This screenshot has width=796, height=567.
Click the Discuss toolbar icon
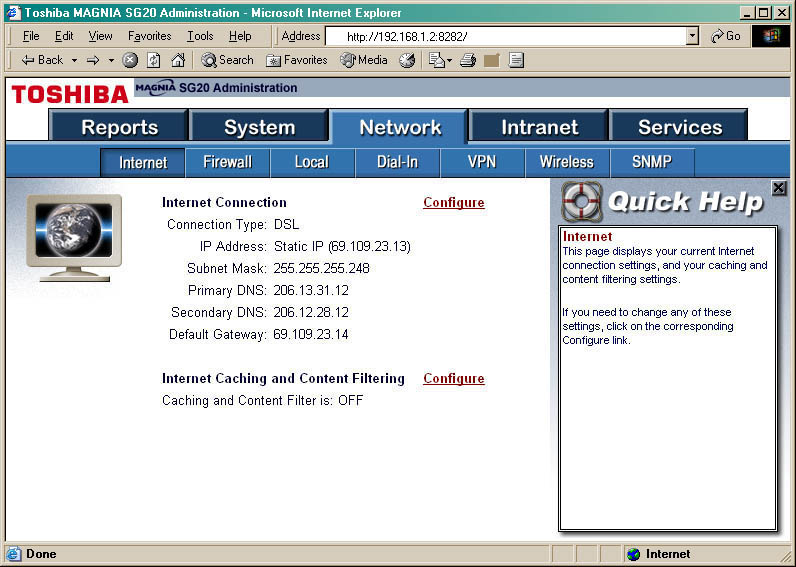pyautogui.click(x=516, y=60)
